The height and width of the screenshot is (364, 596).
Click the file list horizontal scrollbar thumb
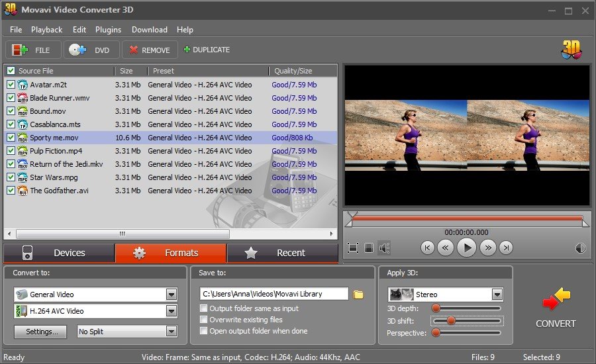point(123,234)
